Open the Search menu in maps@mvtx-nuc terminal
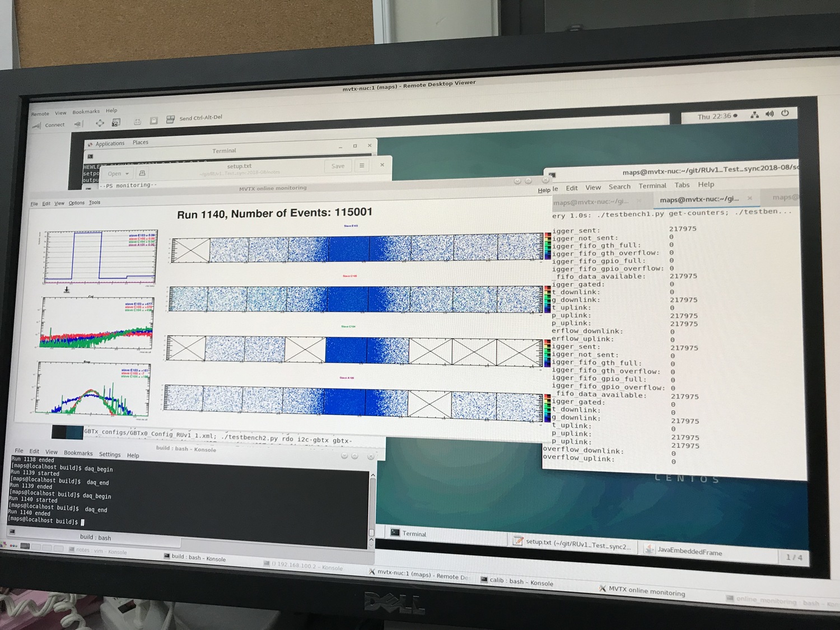 coord(619,186)
